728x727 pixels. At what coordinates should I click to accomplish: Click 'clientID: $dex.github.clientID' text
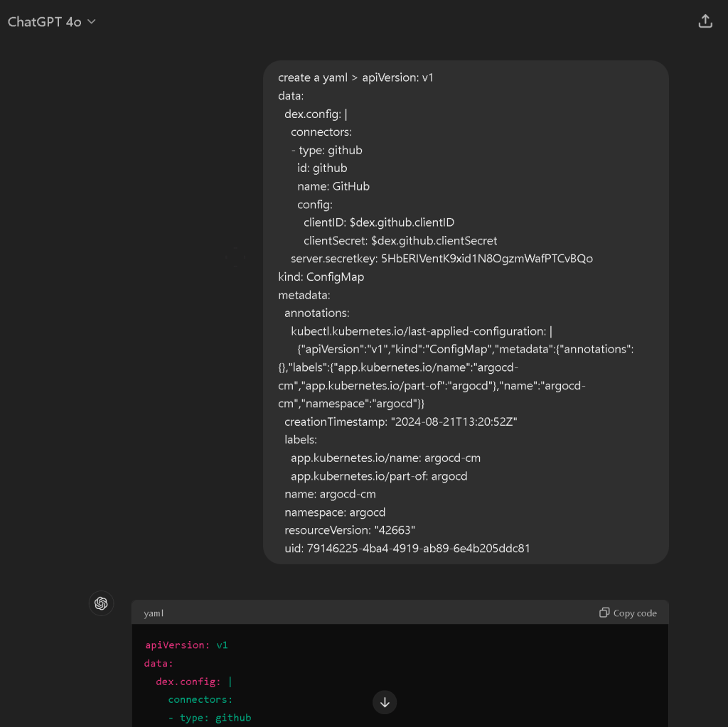tap(379, 222)
